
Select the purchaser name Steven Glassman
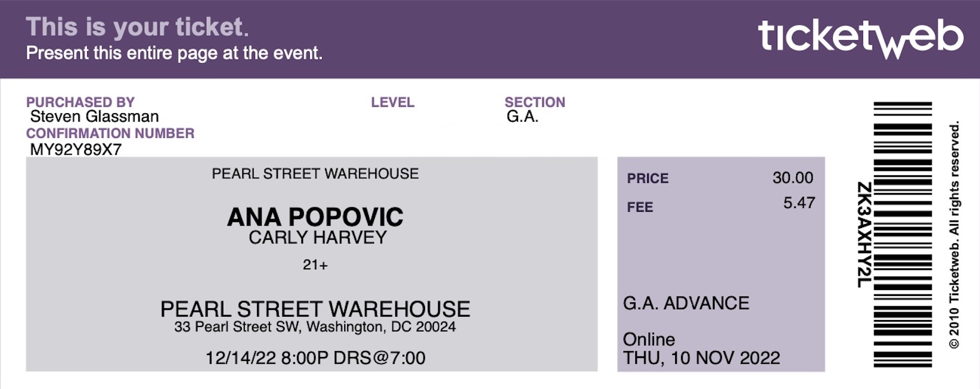95,116
